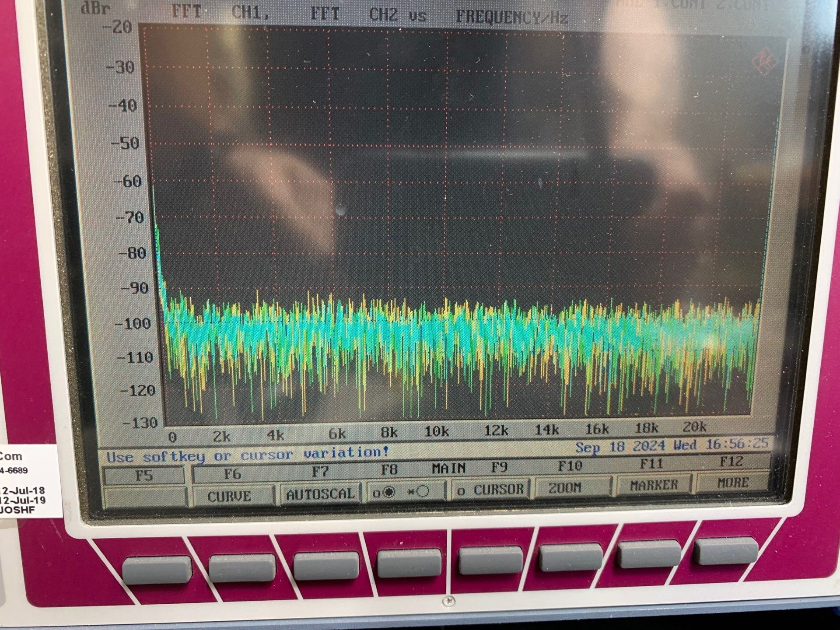
Task: Click the date and time readout
Action: [672, 446]
